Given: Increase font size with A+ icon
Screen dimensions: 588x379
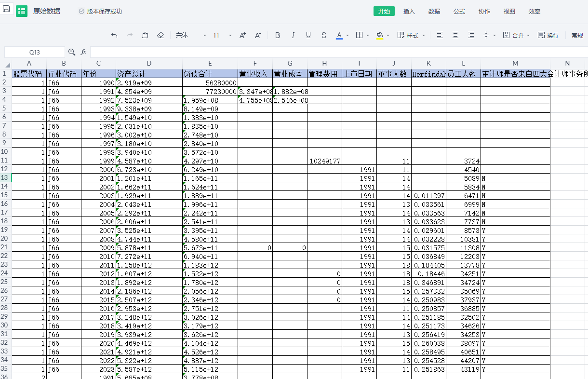Looking at the screenshot, I should pos(242,35).
